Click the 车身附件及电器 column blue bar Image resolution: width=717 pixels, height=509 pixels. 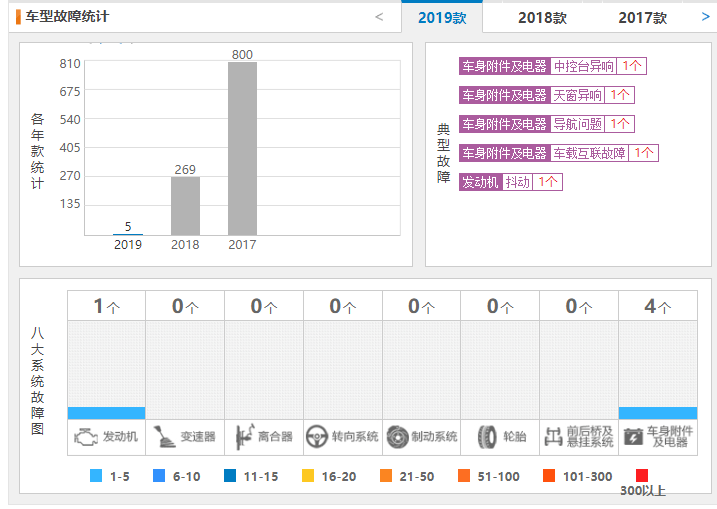pyautogui.click(x=658, y=413)
